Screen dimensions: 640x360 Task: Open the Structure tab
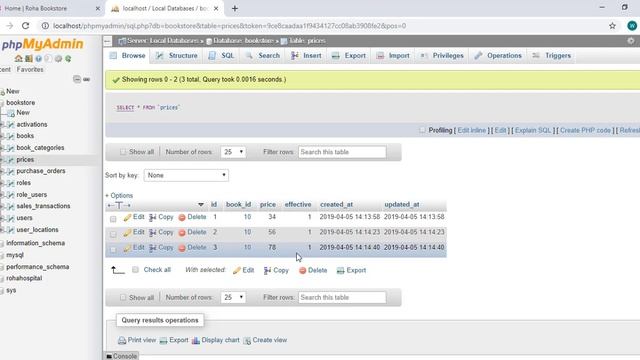pyautogui.click(x=176, y=56)
